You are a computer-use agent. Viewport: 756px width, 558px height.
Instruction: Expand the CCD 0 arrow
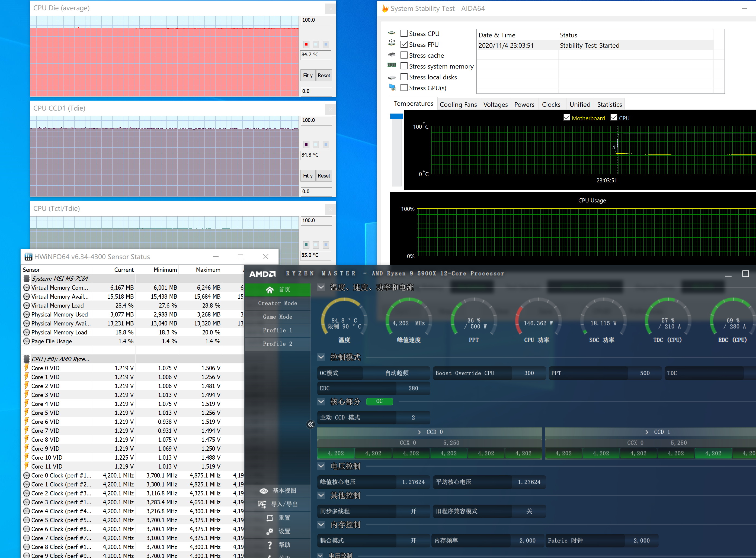pyautogui.click(x=419, y=432)
